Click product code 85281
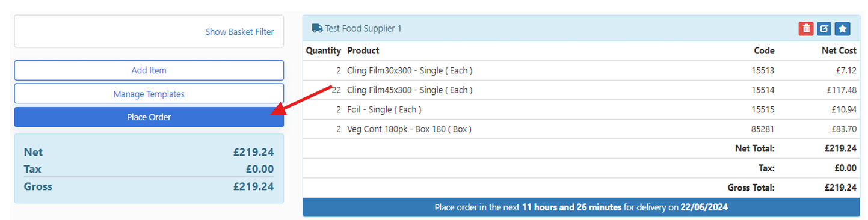The image size is (868, 220). 763,129
